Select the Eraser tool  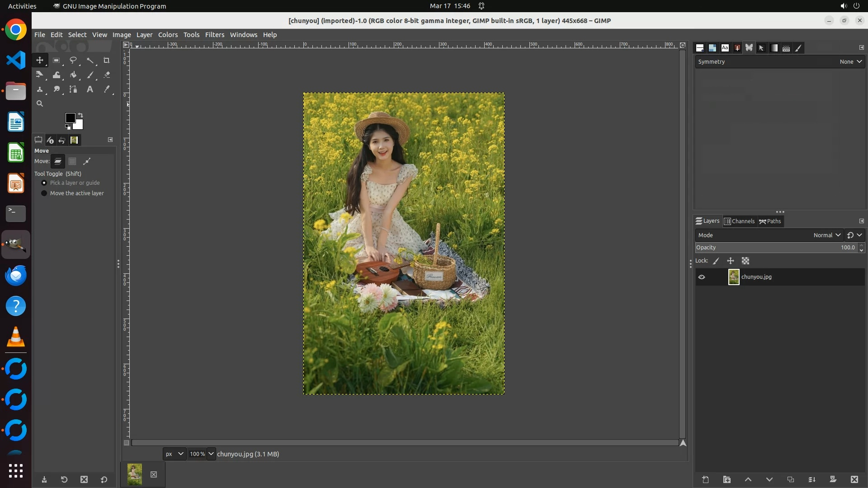point(107,75)
